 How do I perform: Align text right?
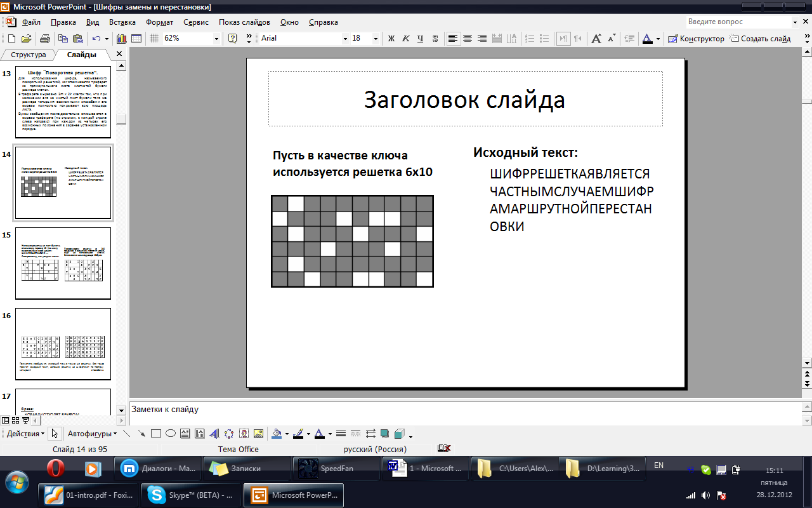(482, 38)
